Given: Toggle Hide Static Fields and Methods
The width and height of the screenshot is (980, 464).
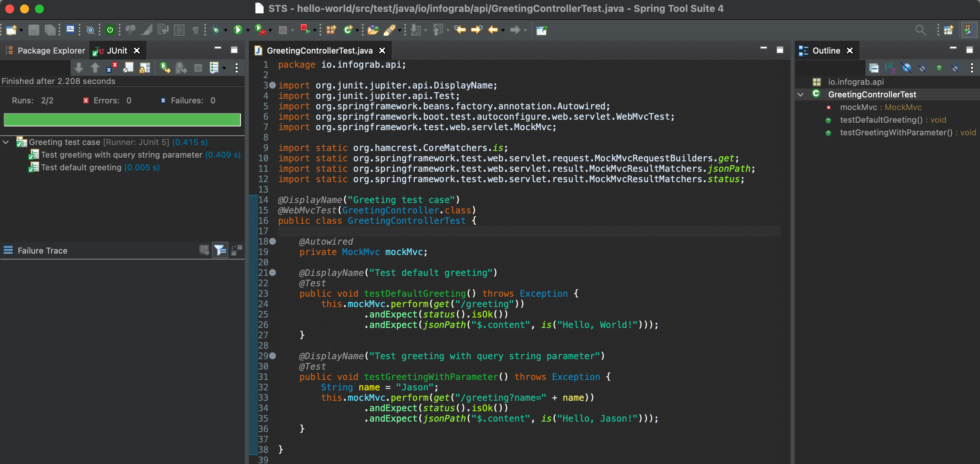Looking at the screenshot, I should coord(923,68).
